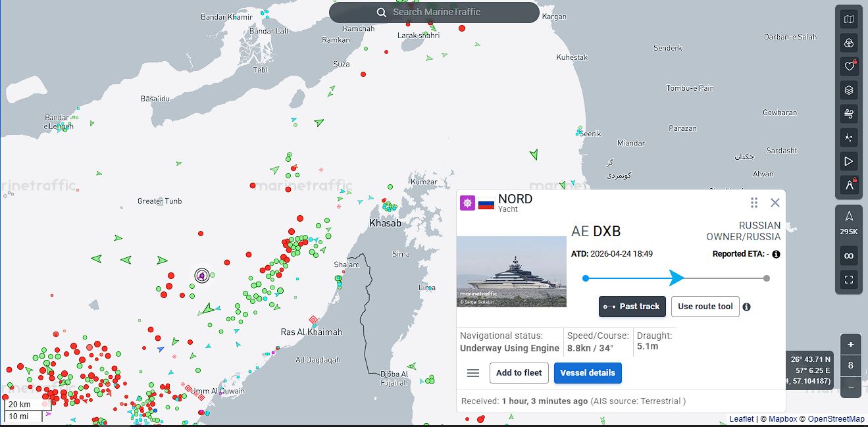Click the 8.8kn / 34° speed value

[591, 349]
